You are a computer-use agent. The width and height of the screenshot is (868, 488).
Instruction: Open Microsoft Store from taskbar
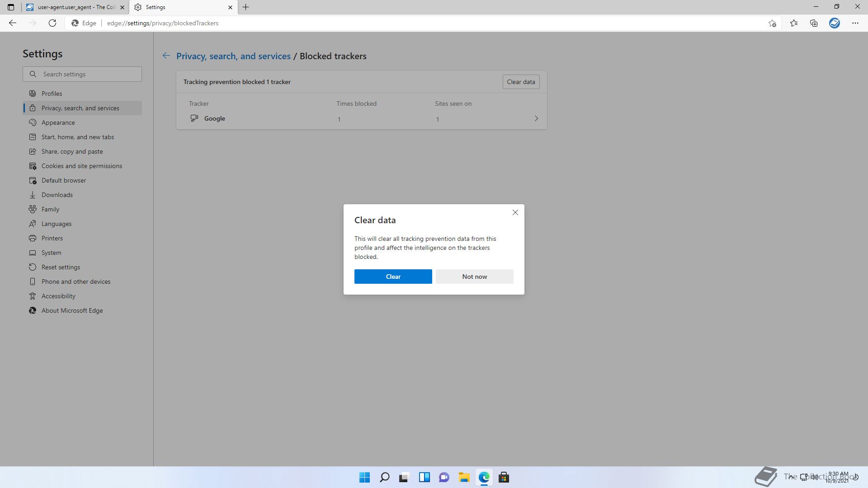tap(504, 477)
